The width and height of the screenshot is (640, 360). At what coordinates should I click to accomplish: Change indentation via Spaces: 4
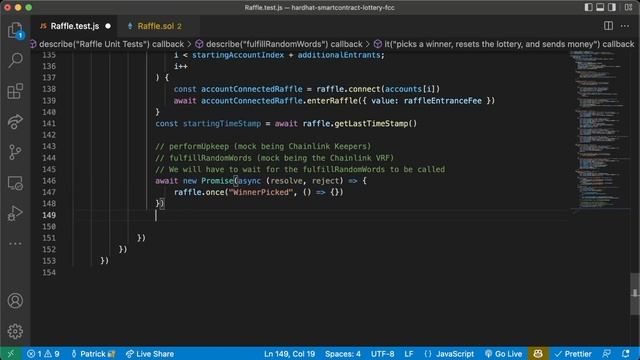[x=343, y=354]
